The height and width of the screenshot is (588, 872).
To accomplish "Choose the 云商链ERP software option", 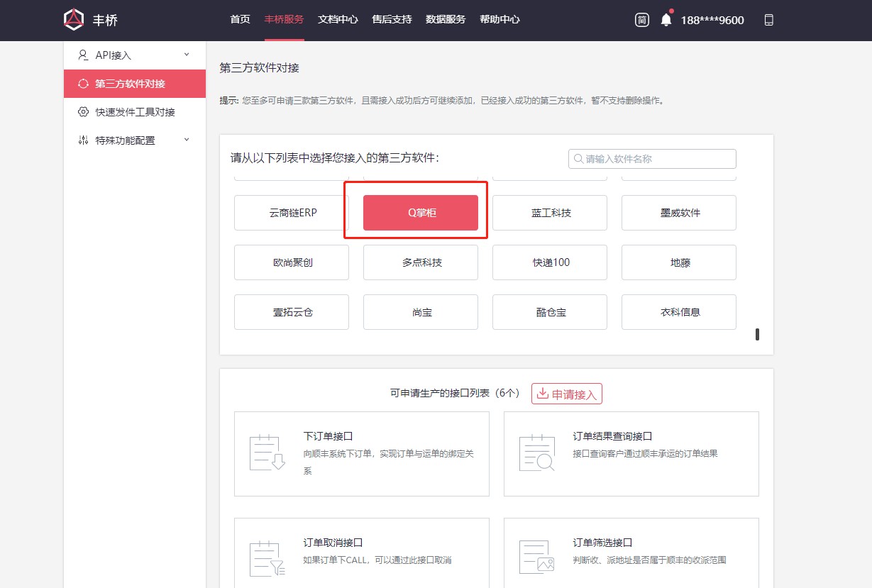I will click(292, 213).
